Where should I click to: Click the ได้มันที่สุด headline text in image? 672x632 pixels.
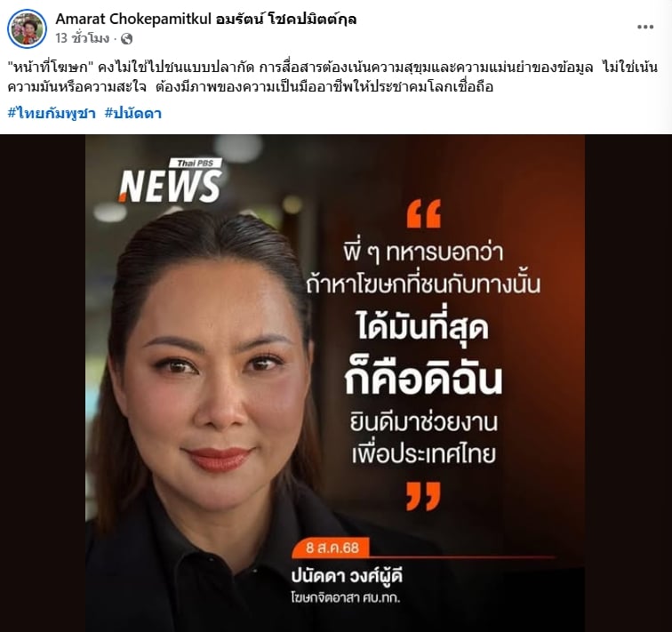point(422,328)
